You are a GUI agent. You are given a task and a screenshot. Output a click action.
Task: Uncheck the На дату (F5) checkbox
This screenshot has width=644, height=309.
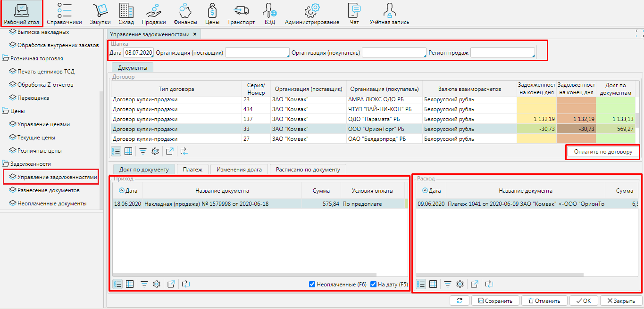tap(373, 285)
